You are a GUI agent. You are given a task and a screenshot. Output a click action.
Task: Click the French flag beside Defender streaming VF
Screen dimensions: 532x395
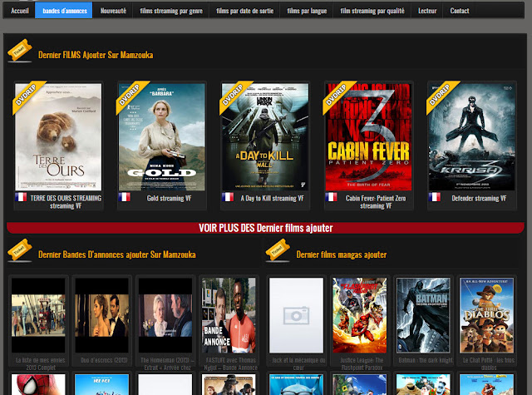coord(436,198)
